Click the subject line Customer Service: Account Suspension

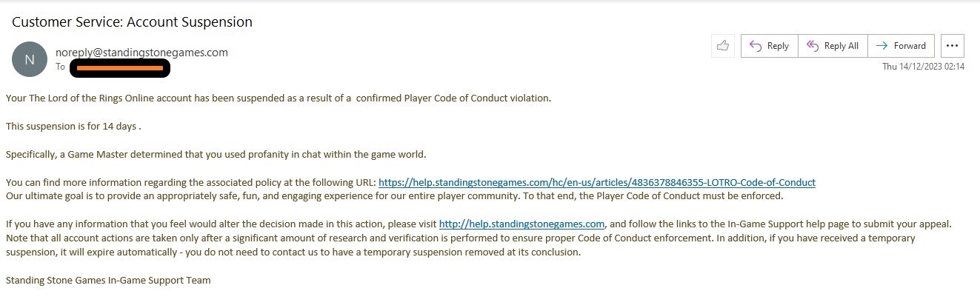[x=132, y=22]
